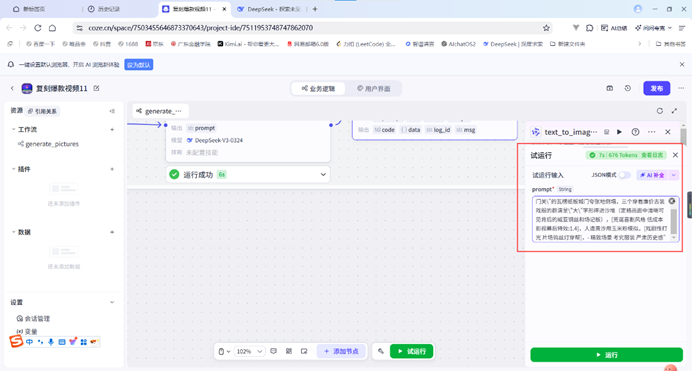This screenshot has height=371, width=692.
Task: Click the 添加节点 add node button
Action: coord(341,351)
